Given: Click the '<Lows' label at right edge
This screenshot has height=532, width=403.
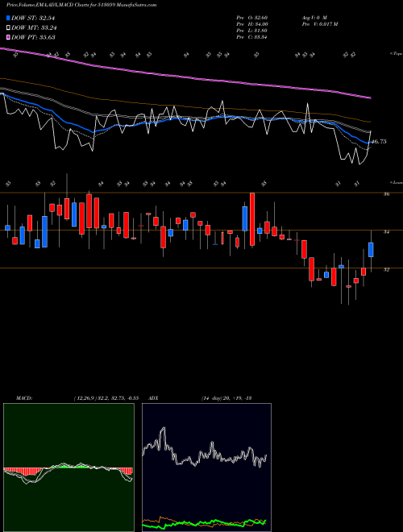Looking at the screenshot, I should point(396,183).
